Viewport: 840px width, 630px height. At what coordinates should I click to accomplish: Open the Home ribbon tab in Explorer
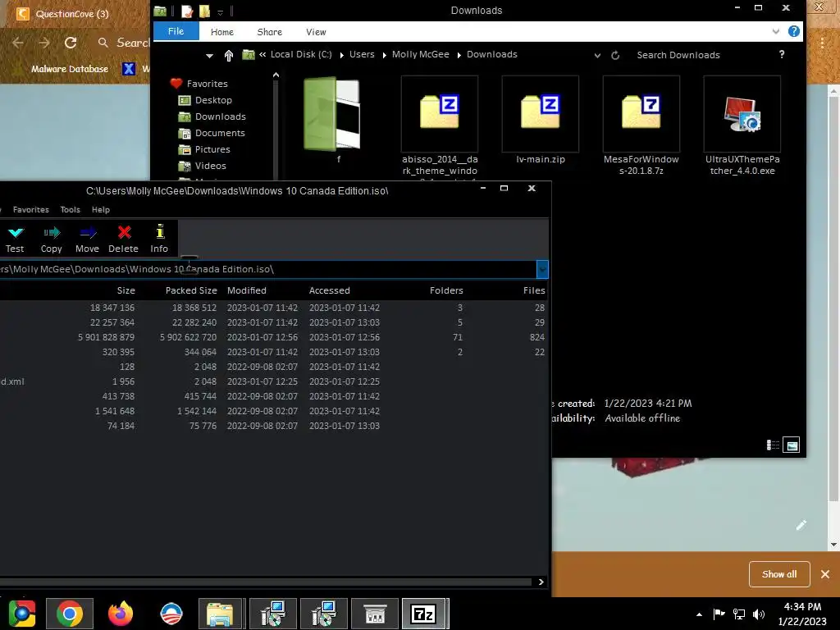(x=221, y=32)
